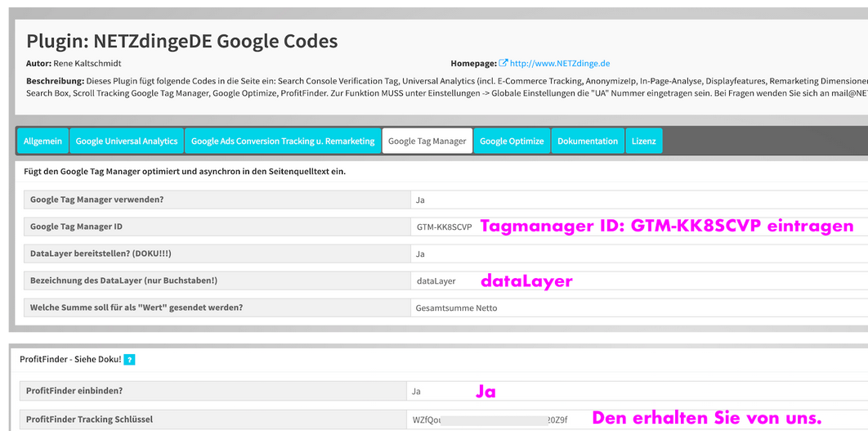Visit the http://www.NETZdinge.de homepage link
This screenshot has height=431, width=868.
click(560, 63)
